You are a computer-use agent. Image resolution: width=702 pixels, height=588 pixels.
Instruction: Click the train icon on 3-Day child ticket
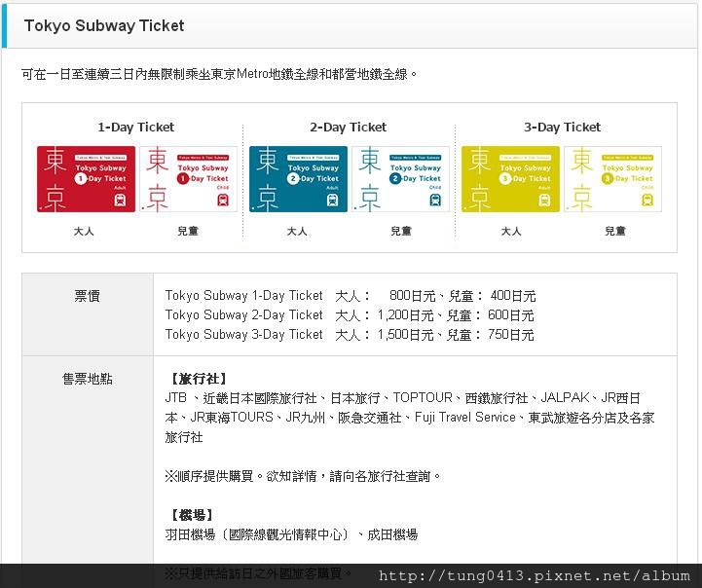(647, 200)
